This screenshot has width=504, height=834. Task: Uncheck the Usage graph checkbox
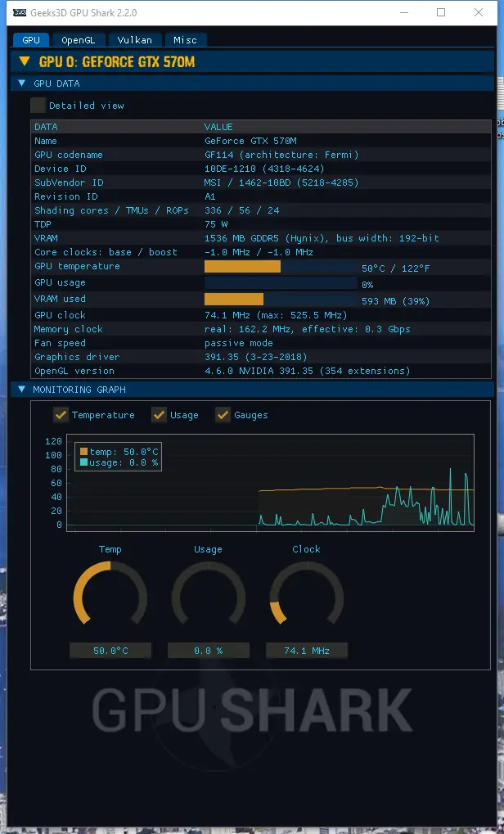159,415
